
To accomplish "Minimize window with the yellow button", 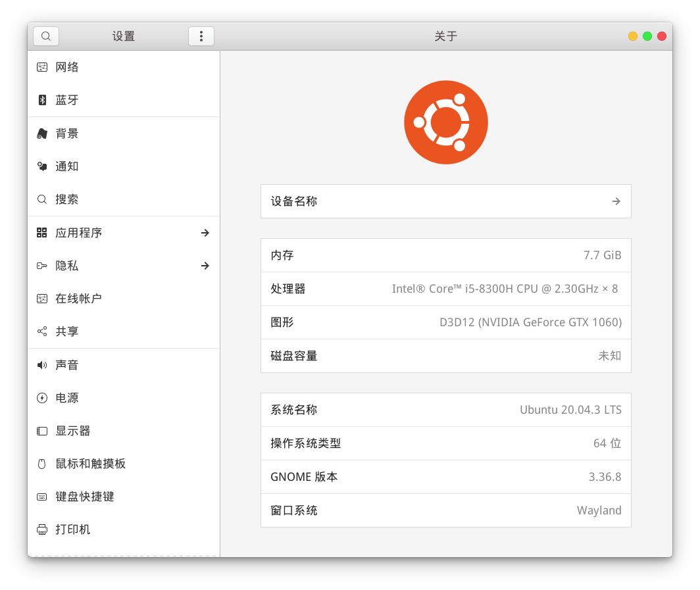I will [633, 36].
